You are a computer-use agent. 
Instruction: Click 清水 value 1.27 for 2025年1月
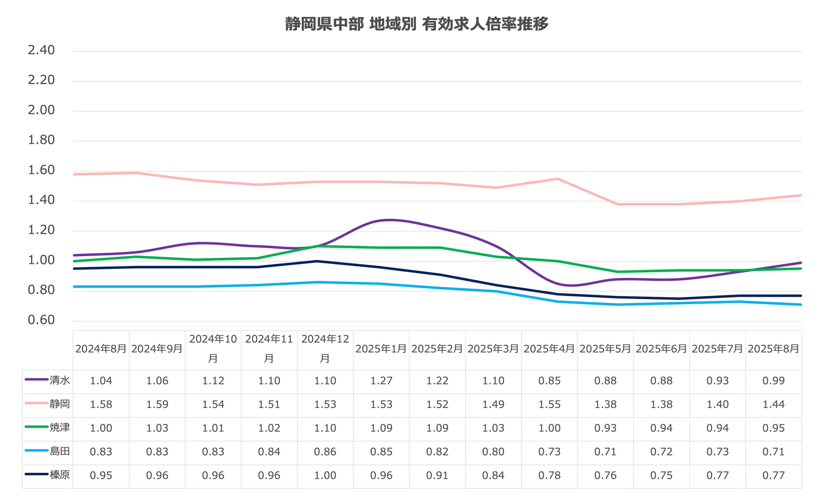tap(381, 381)
